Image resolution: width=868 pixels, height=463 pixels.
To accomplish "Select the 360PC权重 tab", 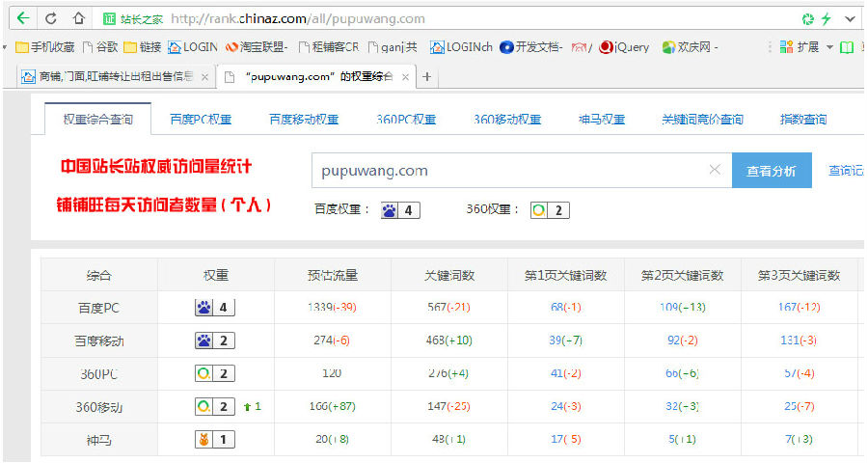I will click(406, 119).
